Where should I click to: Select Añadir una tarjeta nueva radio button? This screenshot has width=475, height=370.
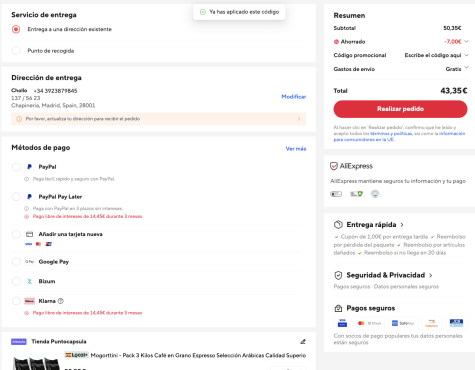[16, 234]
